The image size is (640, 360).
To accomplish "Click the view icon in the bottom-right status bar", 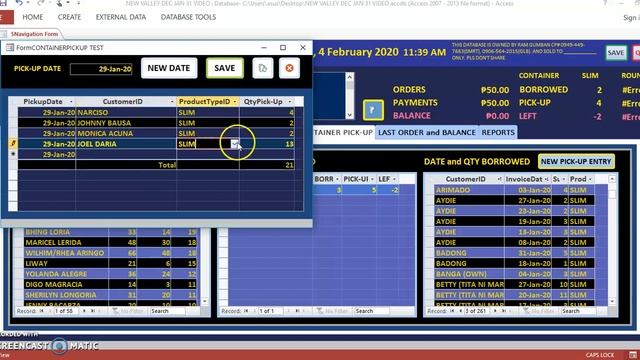I will [632, 355].
